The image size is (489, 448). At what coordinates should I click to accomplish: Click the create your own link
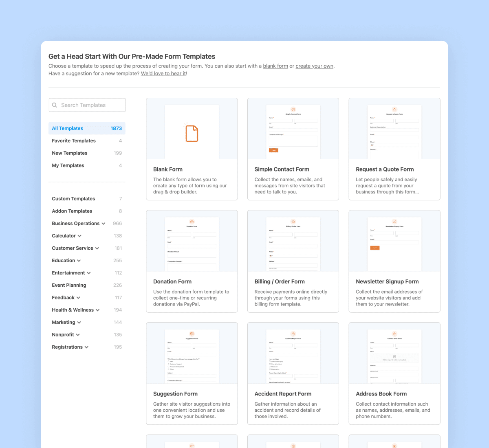click(x=314, y=66)
